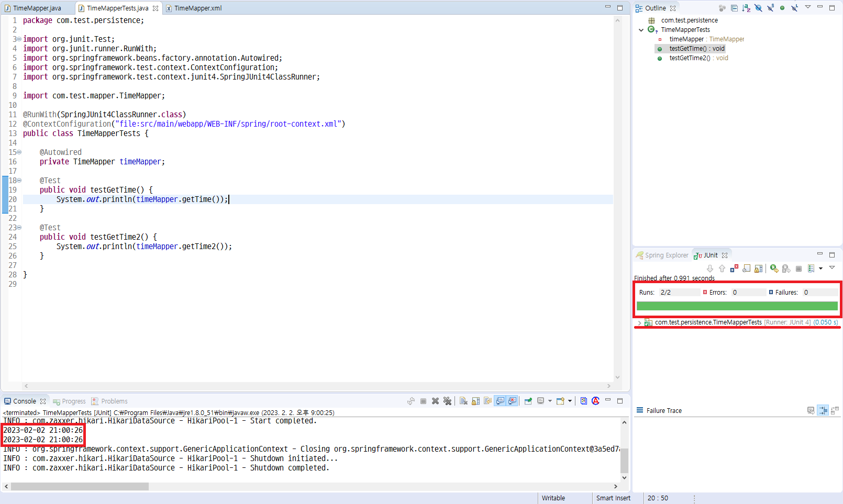
Task: Toggle alphabetical sort in Outline
Action: coord(746,8)
